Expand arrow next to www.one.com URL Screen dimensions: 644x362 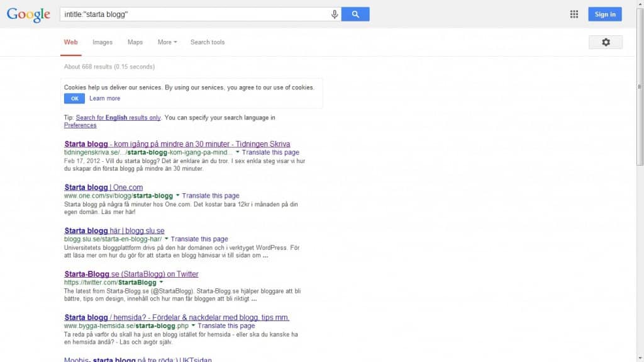pyautogui.click(x=177, y=195)
